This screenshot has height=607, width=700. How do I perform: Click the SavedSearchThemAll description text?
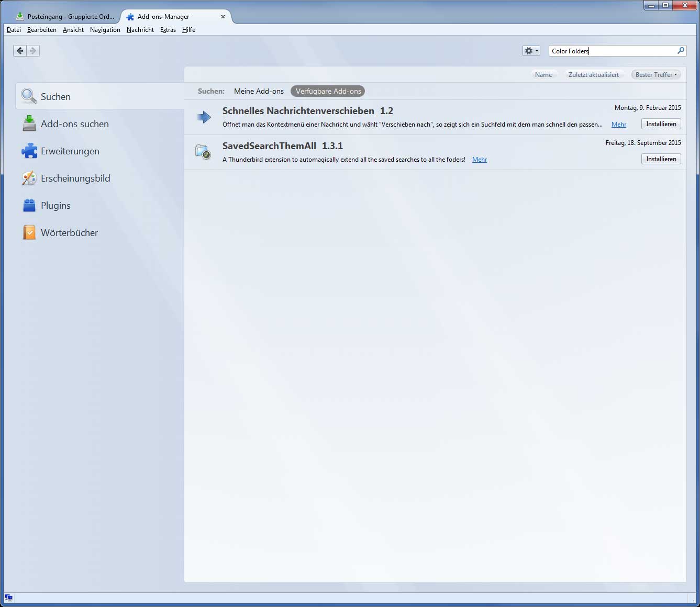coord(344,160)
